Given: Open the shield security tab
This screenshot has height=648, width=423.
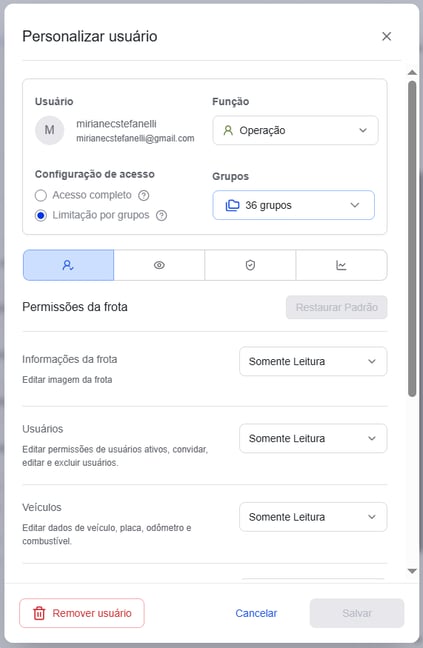Looking at the screenshot, I should click(x=250, y=265).
